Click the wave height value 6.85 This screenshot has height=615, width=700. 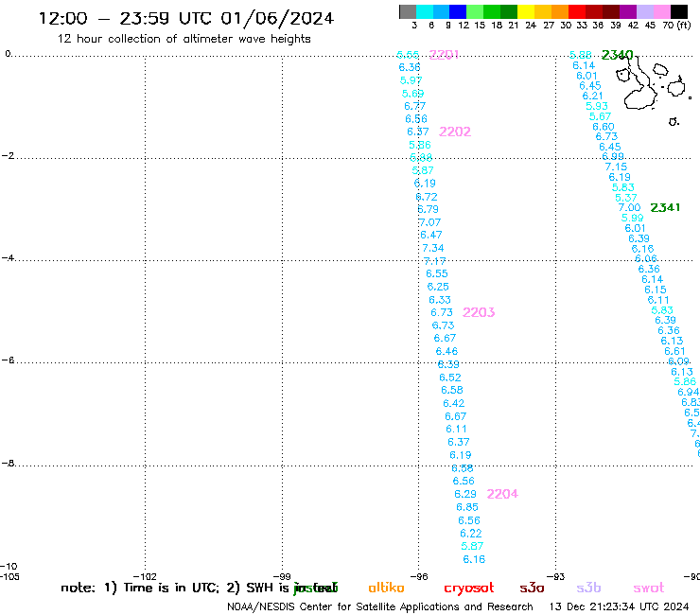[x=467, y=507]
